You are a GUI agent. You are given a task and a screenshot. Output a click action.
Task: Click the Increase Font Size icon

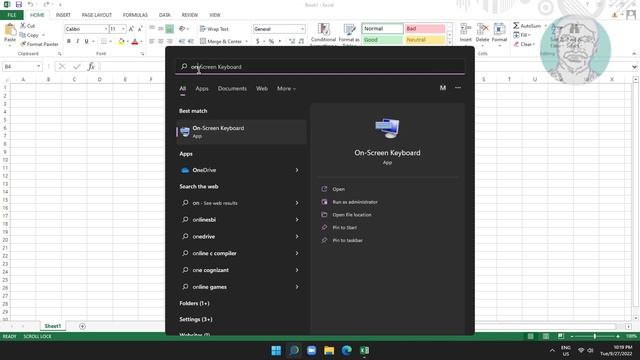tap(131, 29)
